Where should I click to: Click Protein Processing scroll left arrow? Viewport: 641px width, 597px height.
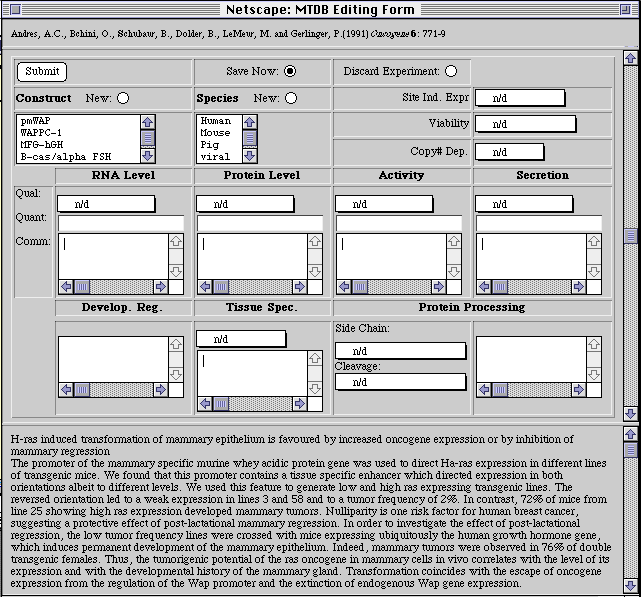[484, 390]
